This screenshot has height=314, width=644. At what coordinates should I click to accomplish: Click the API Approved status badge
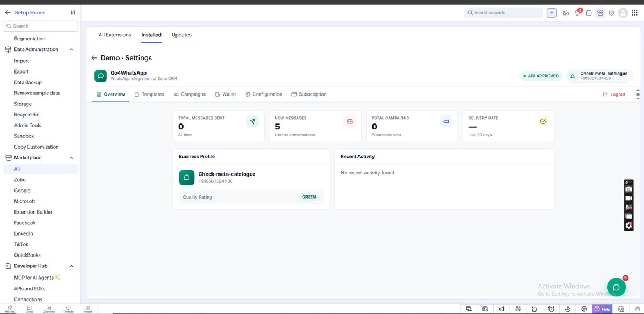(541, 76)
